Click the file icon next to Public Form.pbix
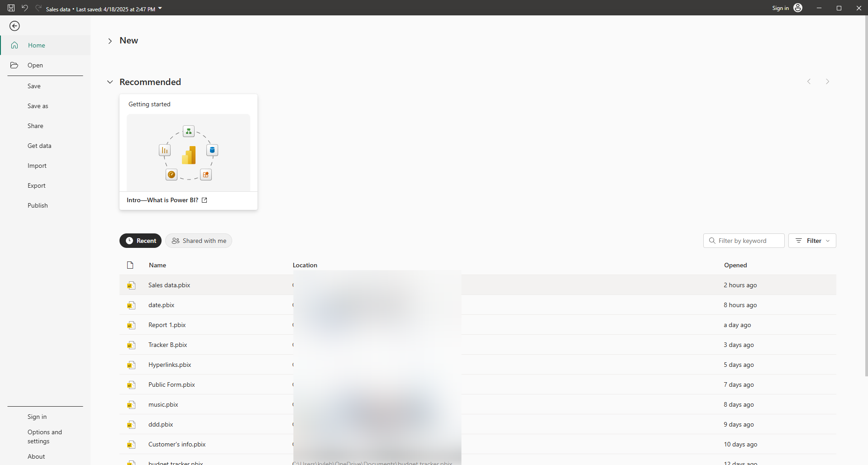 (131, 385)
